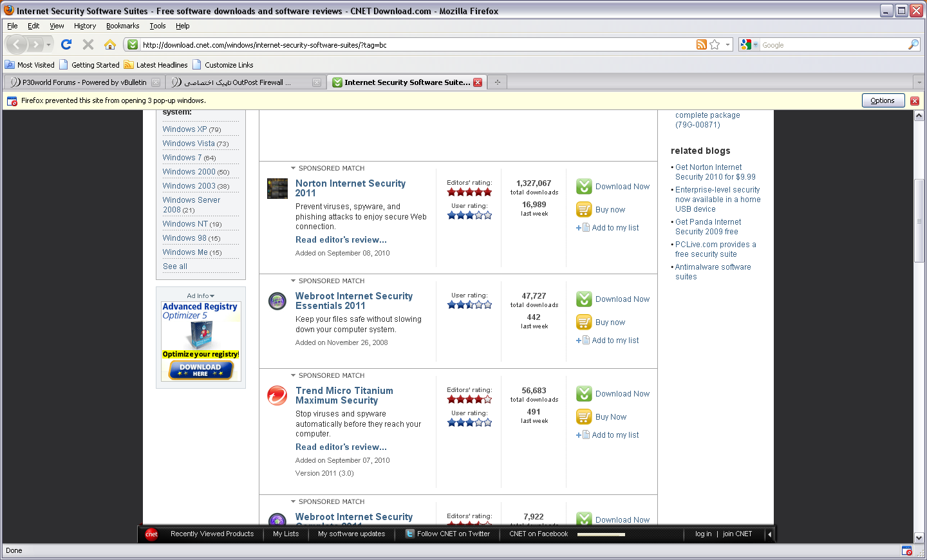Click the Webroot Essentials 2011 product icon
Viewport: 927px width, 560px height.
point(277,301)
